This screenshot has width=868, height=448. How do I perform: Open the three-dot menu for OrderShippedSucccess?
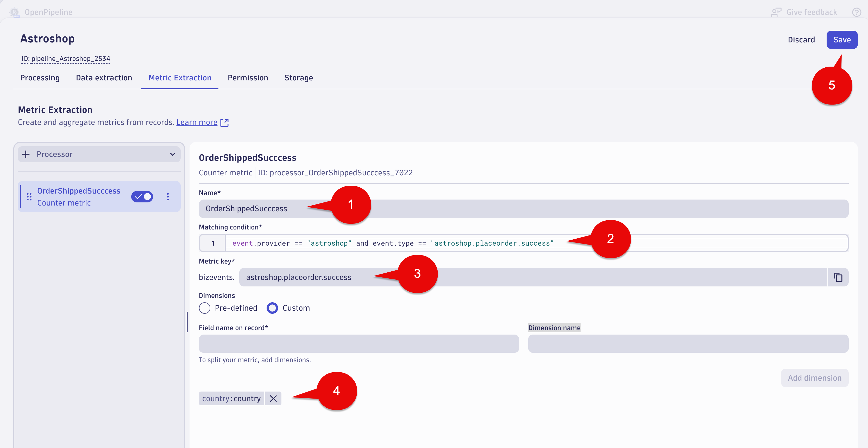pos(168,197)
